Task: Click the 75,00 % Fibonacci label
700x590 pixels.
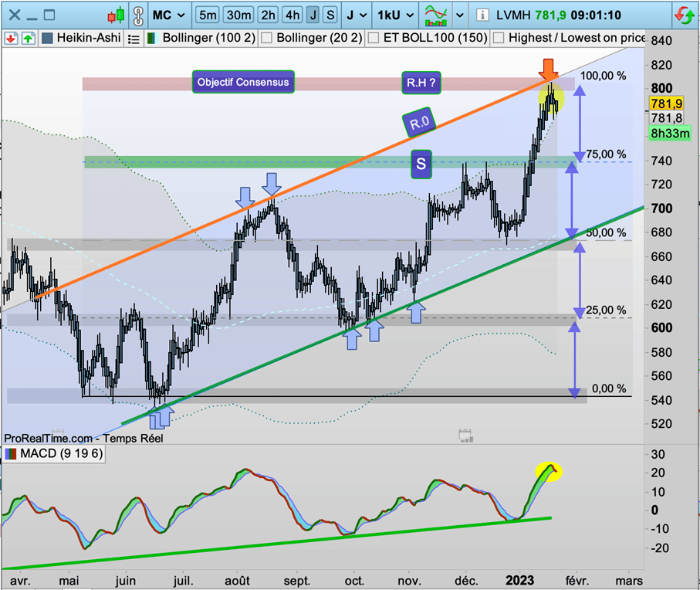Action: click(606, 154)
